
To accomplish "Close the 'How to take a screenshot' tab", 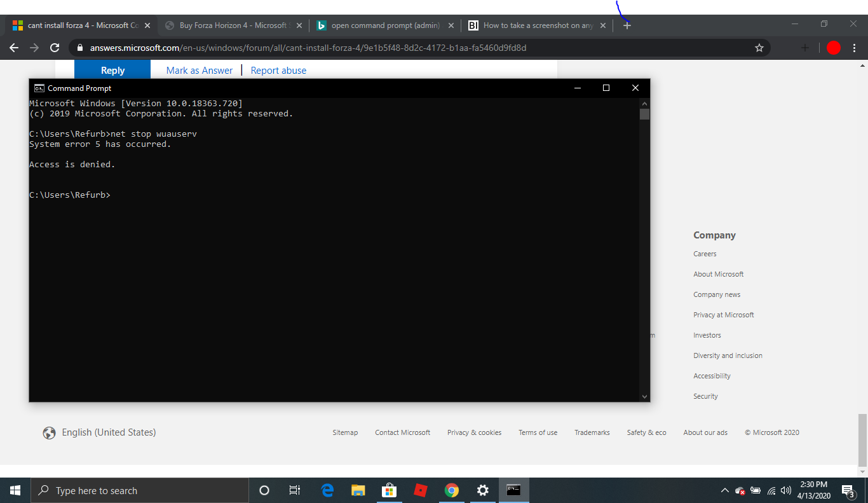I will click(x=603, y=25).
